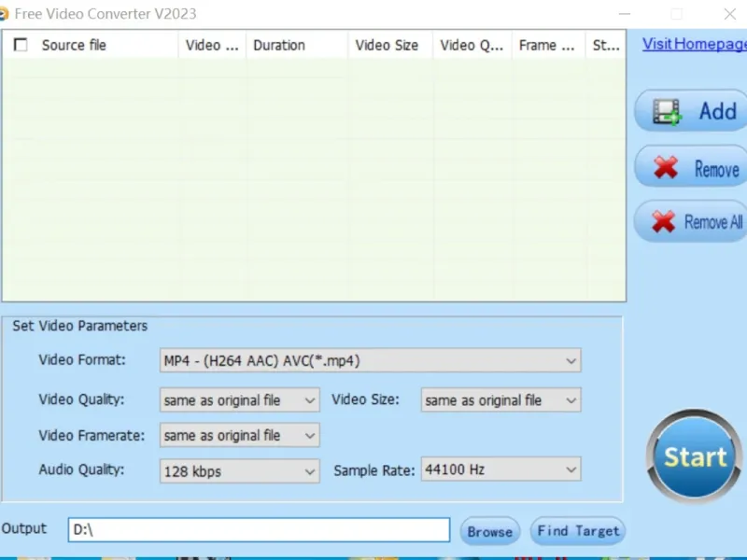Click the St... column header
This screenshot has height=560, width=747.
coord(605,45)
